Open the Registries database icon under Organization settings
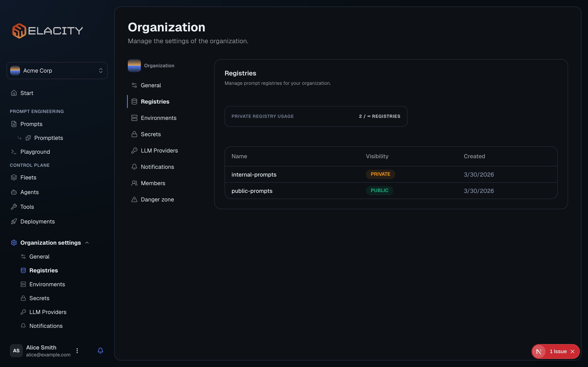 click(23, 270)
